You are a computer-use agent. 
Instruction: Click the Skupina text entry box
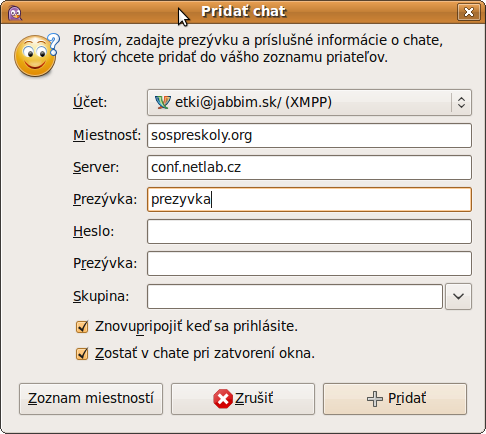click(x=295, y=296)
